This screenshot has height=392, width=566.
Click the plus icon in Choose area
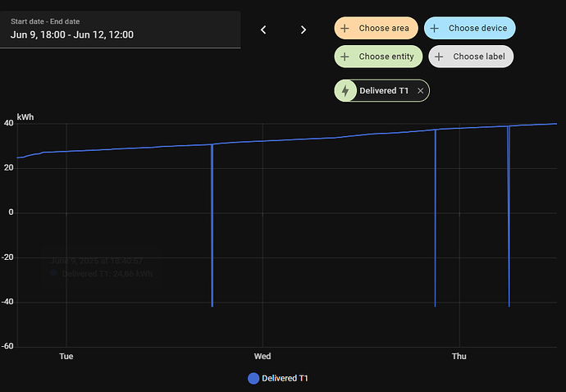tap(345, 28)
